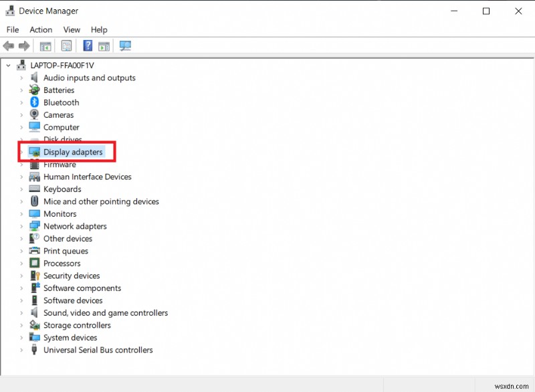Click the Network adapters icon
The image size is (535, 392).
pos(34,226)
